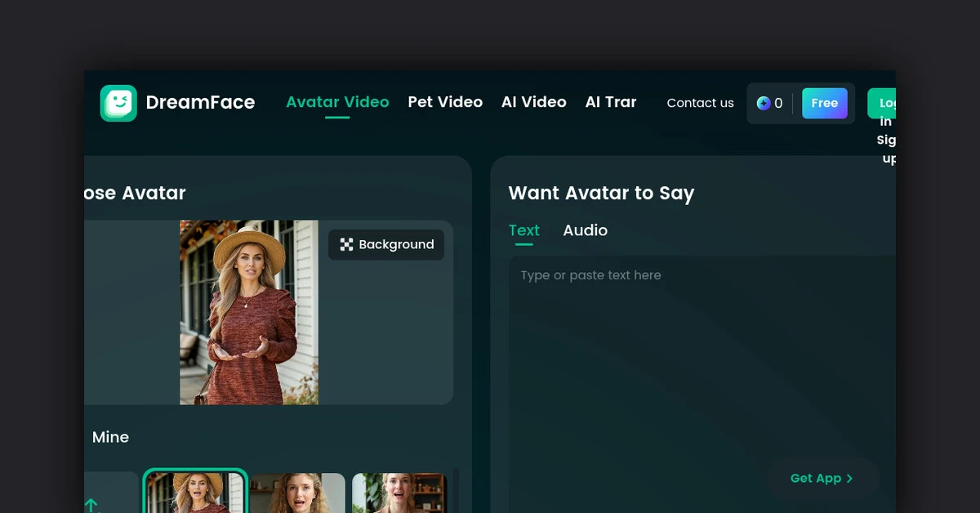Click the chevron next to Get App
Viewport: 980px width, 513px height.
pos(850,479)
